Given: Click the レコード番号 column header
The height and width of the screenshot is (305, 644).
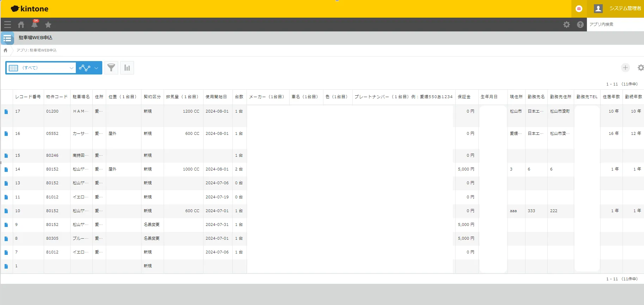Looking at the screenshot, I should tap(28, 97).
